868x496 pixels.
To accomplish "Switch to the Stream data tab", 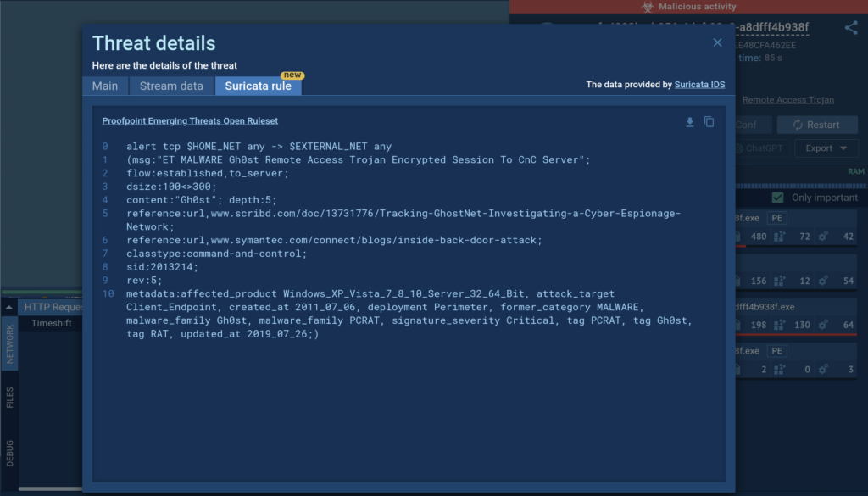I will tap(171, 86).
